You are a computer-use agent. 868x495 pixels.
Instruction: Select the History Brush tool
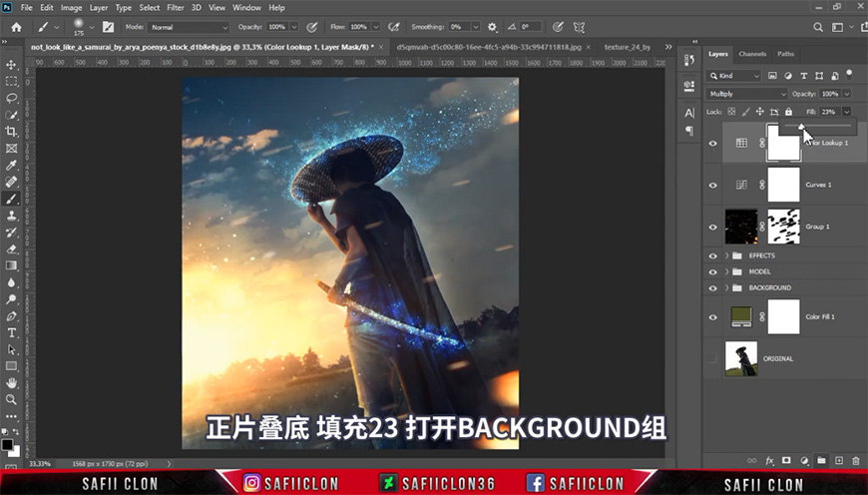tap(11, 232)
